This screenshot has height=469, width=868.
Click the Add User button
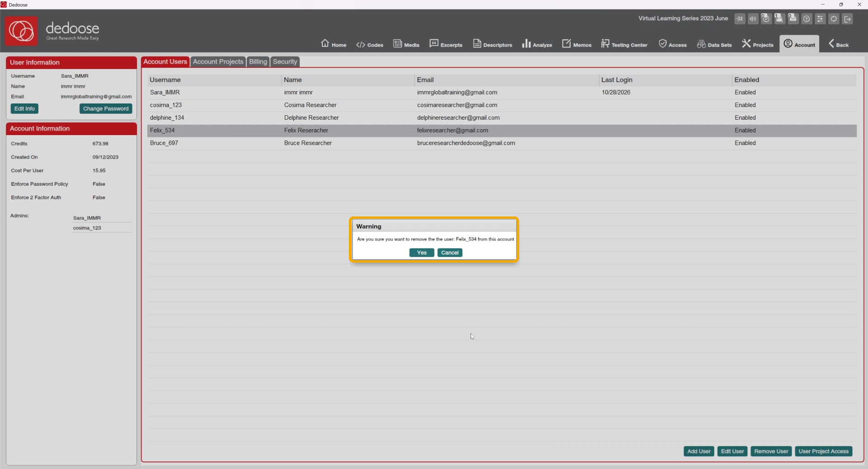coord(699,451)
